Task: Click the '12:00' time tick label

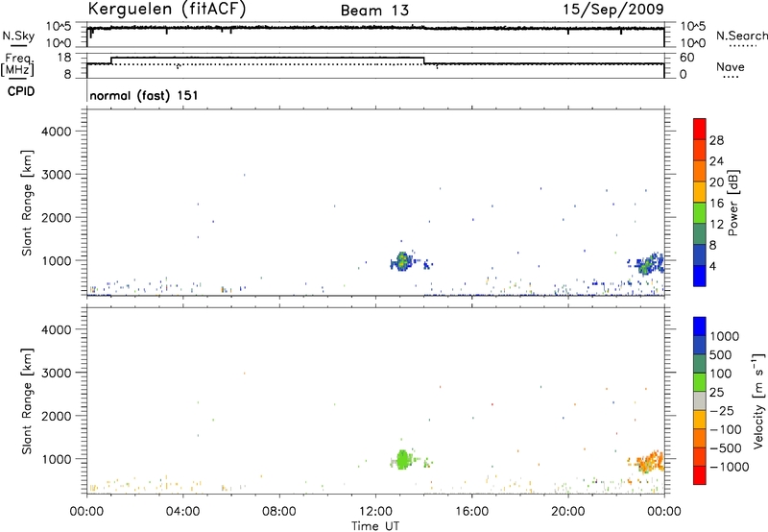Action: [375, 512]
